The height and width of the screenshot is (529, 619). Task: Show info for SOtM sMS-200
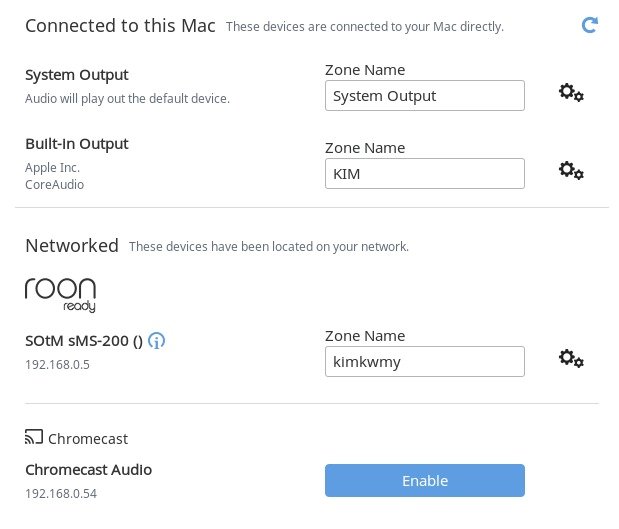pos(157,341)
